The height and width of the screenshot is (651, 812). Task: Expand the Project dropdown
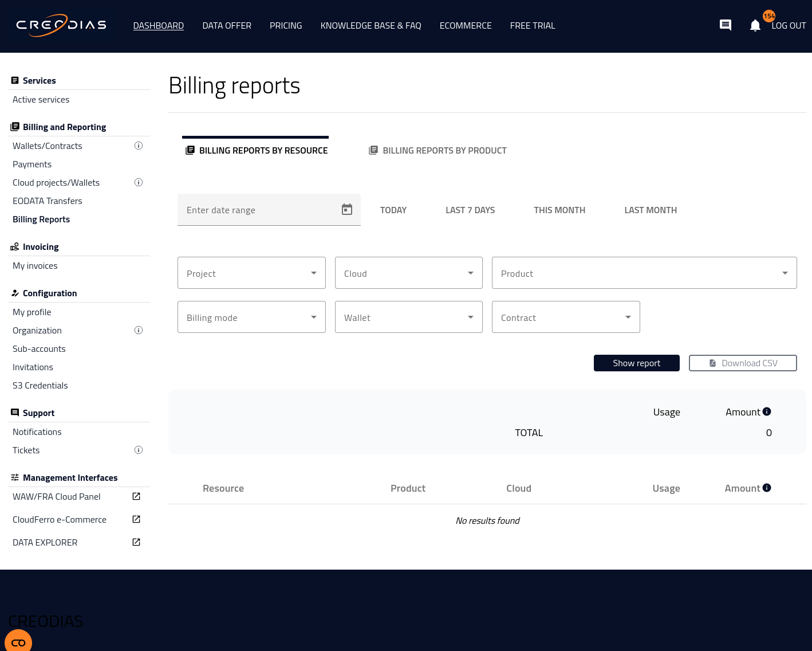point(251,273)
